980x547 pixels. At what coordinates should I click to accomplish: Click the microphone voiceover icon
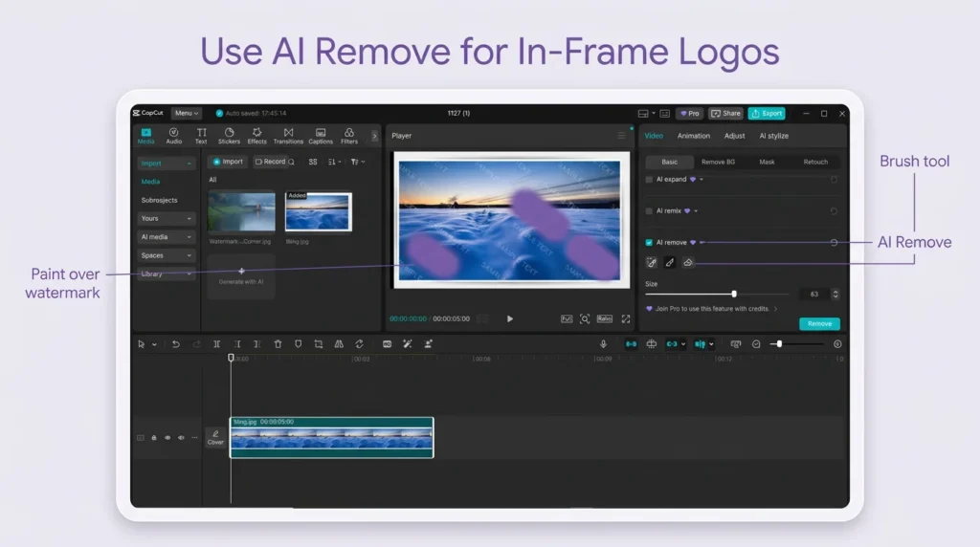pos(603,344)
